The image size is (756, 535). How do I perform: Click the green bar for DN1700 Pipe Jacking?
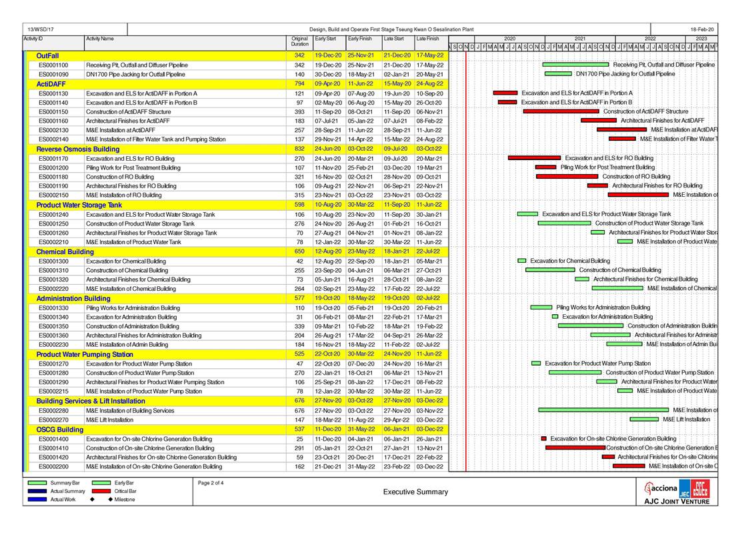(x=558, y=74)
